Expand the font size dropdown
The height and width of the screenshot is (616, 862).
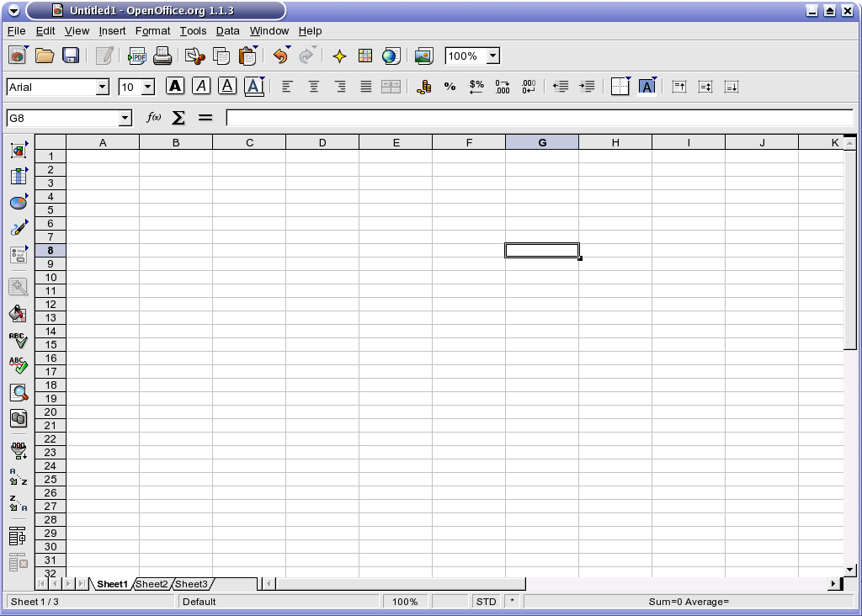point(148,87)
